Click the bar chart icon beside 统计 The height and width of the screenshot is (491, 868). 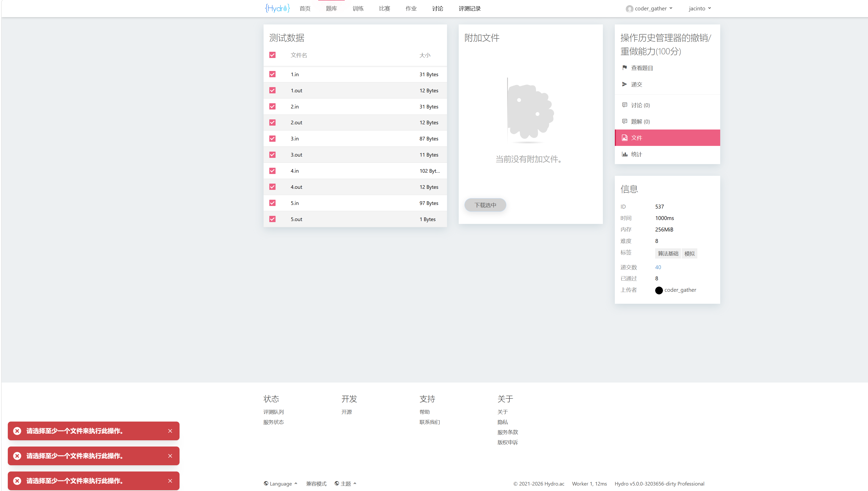point(624,154)
